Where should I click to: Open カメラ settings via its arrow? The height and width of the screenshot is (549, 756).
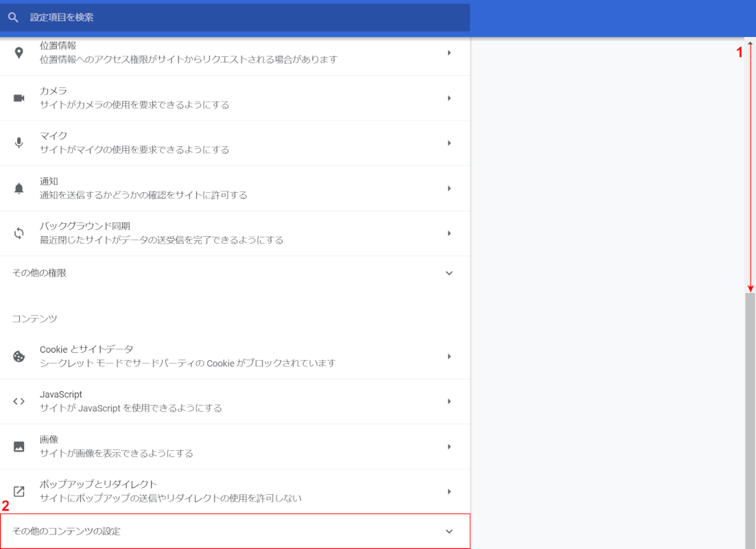pos(449,98)
